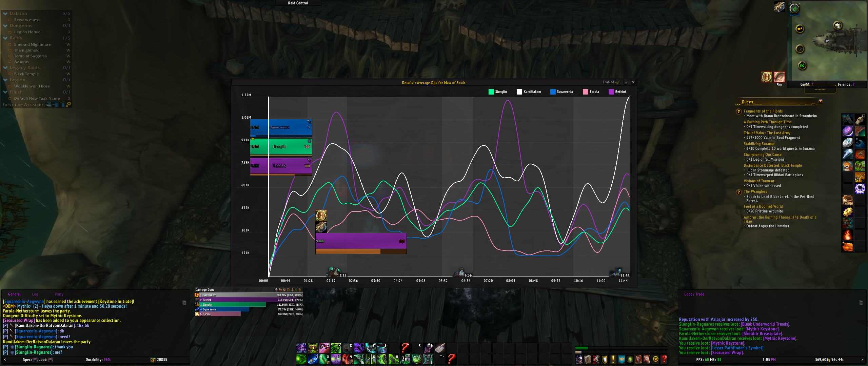Click the red question mark macro bound T

pos(405,348)
